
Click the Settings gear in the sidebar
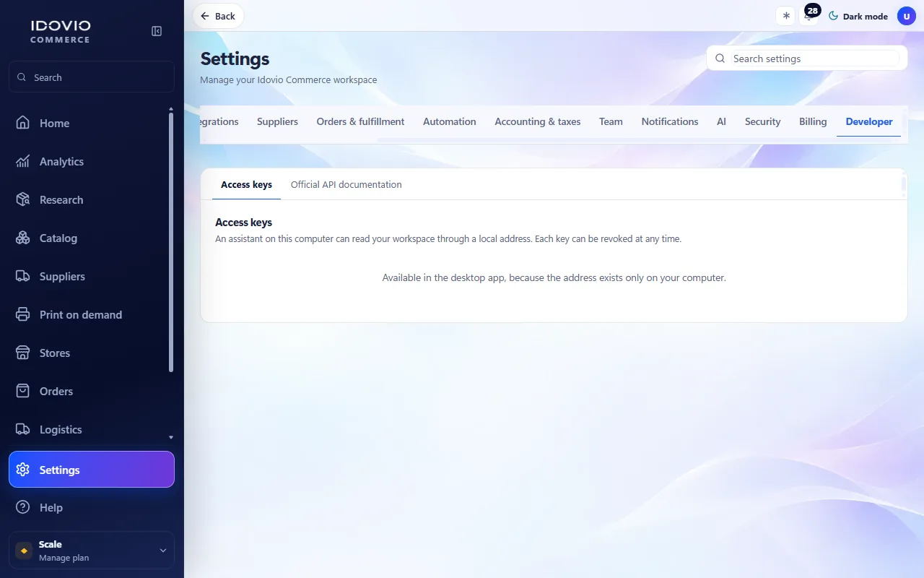click(23, 470)
